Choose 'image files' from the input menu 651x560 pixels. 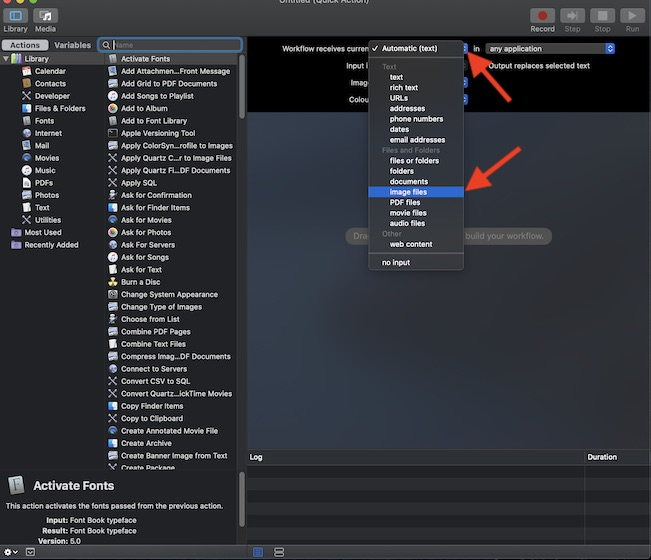[x=408, y=192]
